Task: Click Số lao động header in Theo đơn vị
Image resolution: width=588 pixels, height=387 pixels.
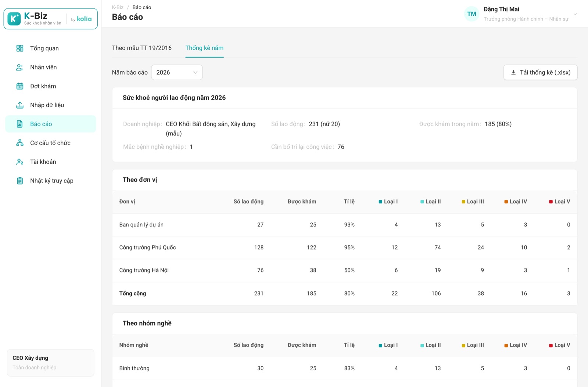Action: [248, 202]
